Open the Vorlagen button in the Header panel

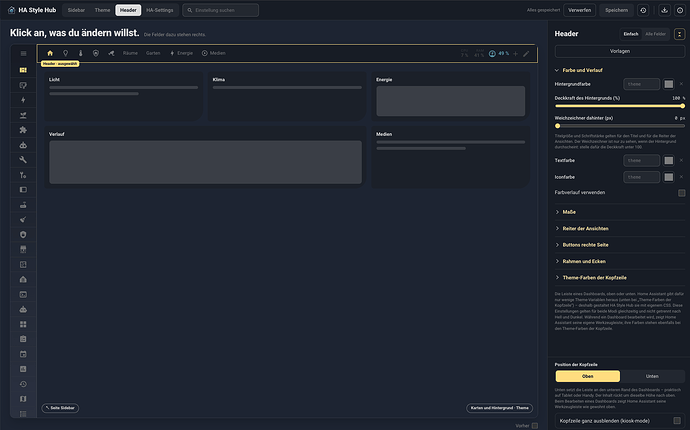[620, 51]
